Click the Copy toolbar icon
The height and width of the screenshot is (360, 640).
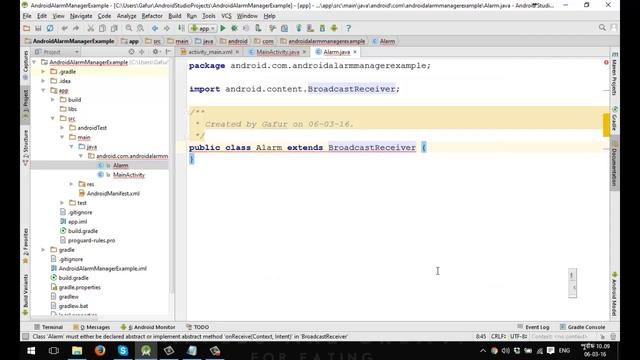click(102, 28)
